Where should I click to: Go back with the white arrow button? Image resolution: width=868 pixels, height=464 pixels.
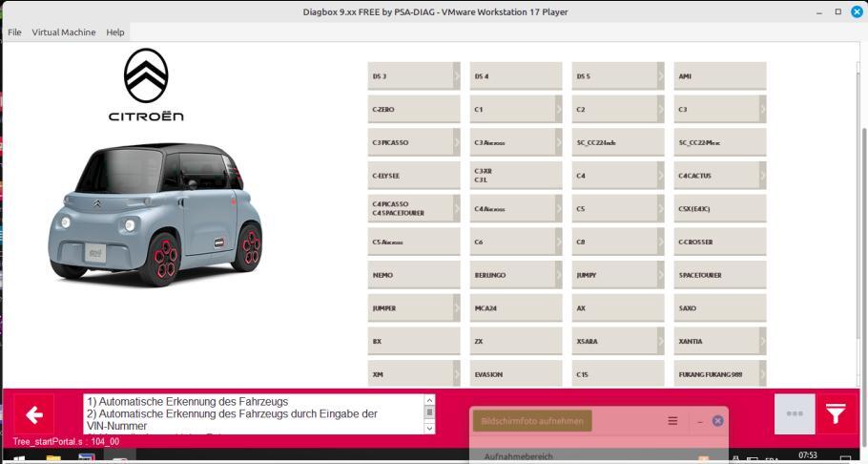[33, 414]
